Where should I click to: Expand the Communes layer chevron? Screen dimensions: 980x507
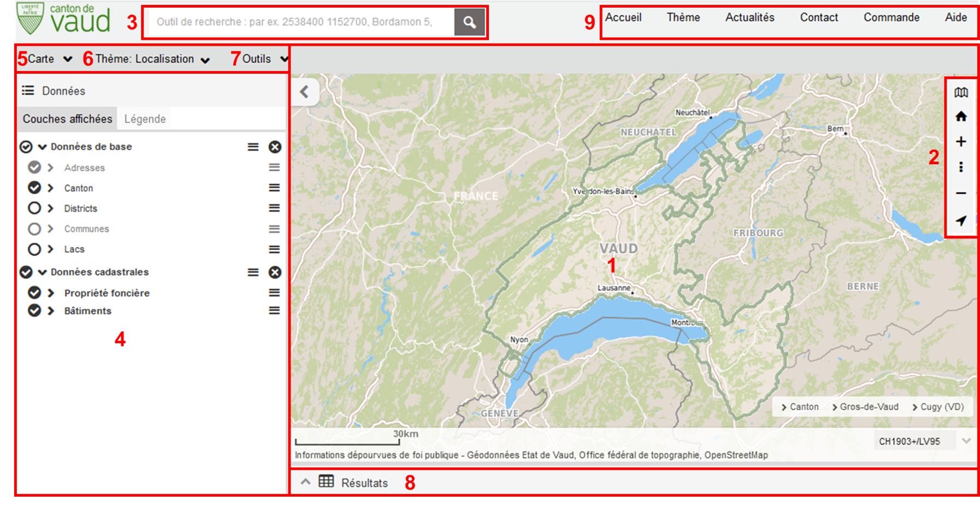click(50, 229)
